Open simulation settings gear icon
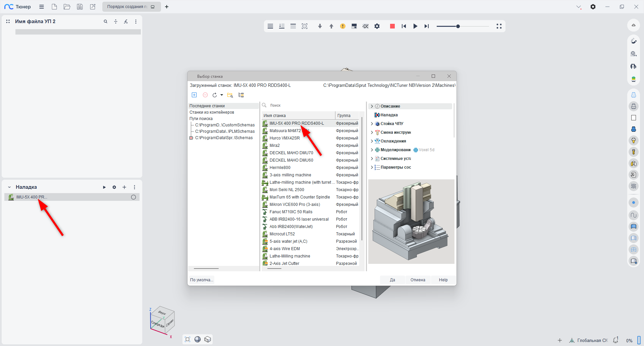This screenshot has width=644, height=346. click(x=377, y=26)
